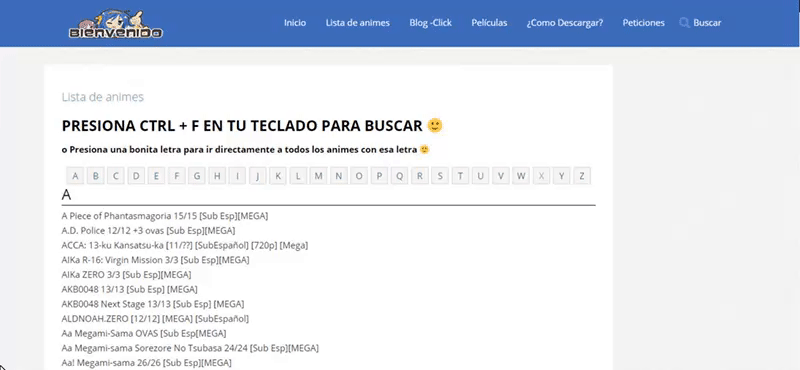The image size is (800, 370).
Task: Jump to letter A section
Action: point(75,176)
